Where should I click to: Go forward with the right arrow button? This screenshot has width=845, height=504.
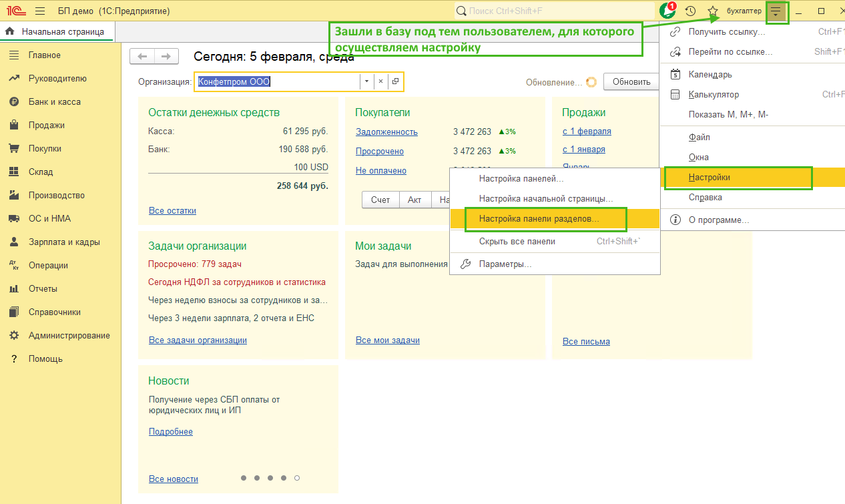[167, 57]
